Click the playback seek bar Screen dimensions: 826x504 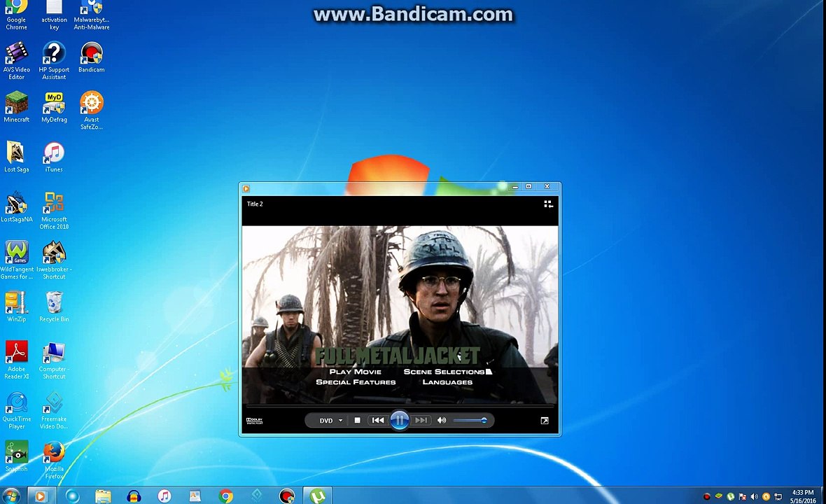(400, 406)
